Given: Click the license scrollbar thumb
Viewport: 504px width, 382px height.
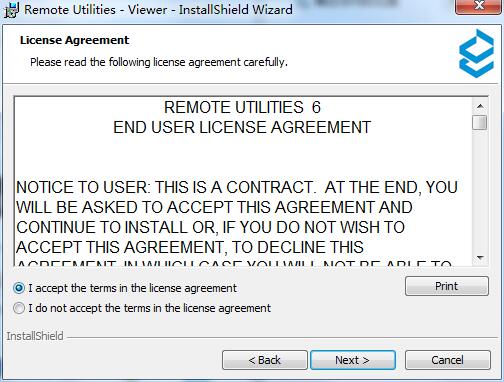Looking at the screenshot, I should point(480,122).
